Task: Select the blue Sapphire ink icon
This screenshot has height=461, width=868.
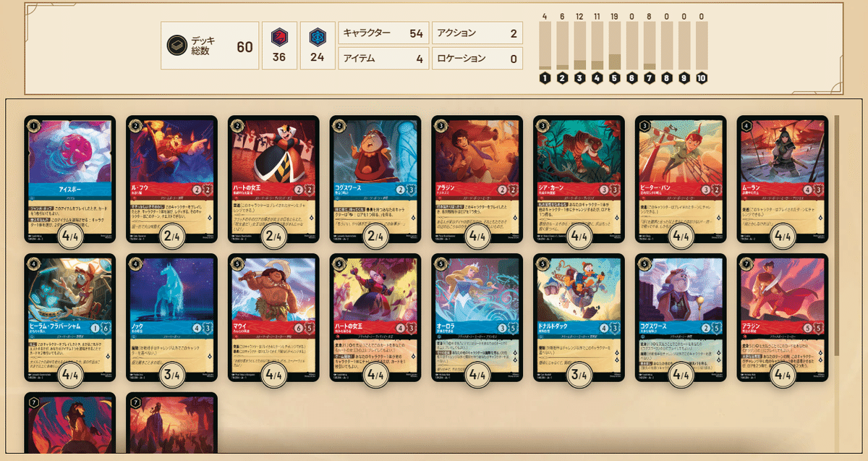Action: point(318,38)
